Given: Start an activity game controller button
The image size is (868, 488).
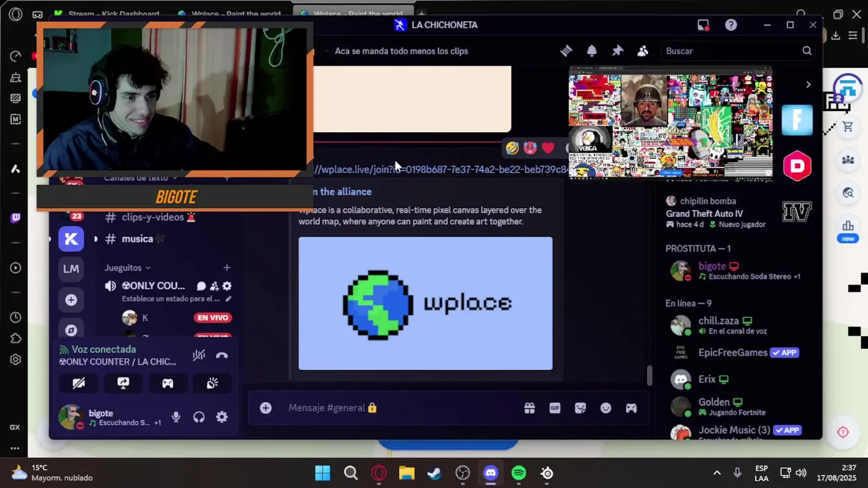Looking at the screenshot, I should 167,383.
